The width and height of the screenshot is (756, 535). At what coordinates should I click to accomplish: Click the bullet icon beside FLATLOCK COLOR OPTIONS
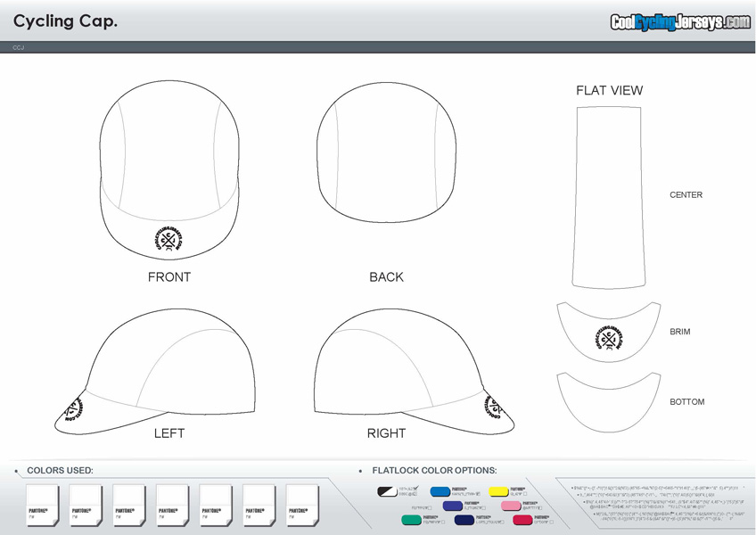362,470
